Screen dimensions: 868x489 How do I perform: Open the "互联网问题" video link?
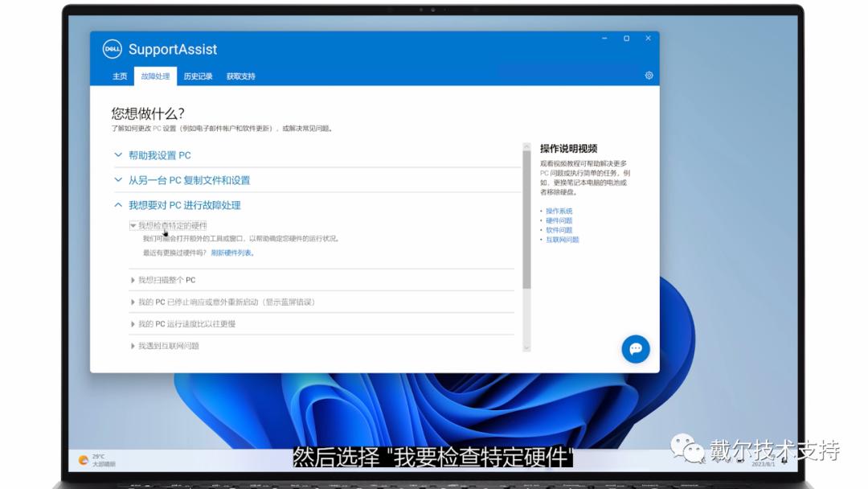(x=560, y=239)
